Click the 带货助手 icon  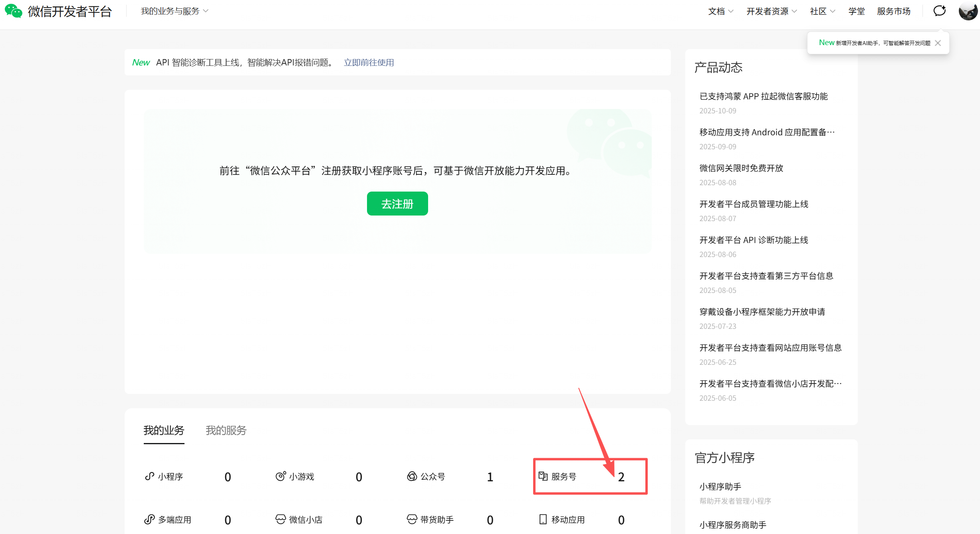point(412,519)
